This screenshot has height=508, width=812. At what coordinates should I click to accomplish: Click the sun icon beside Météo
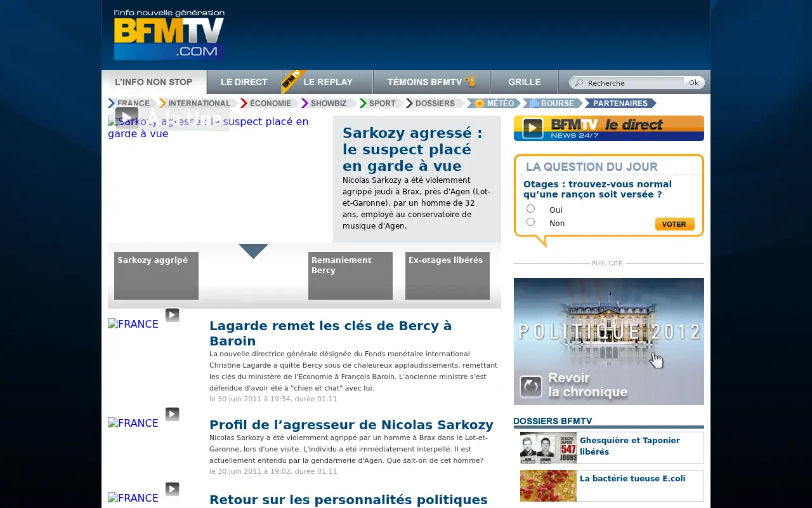[480, 104]
